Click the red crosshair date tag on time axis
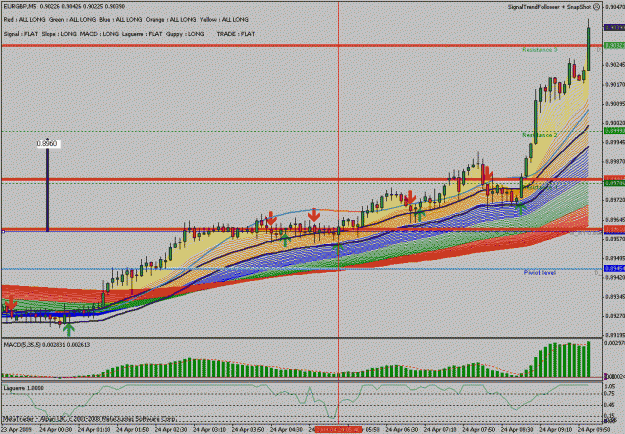This screenshot has width=625, height=434. pos(338,430)
